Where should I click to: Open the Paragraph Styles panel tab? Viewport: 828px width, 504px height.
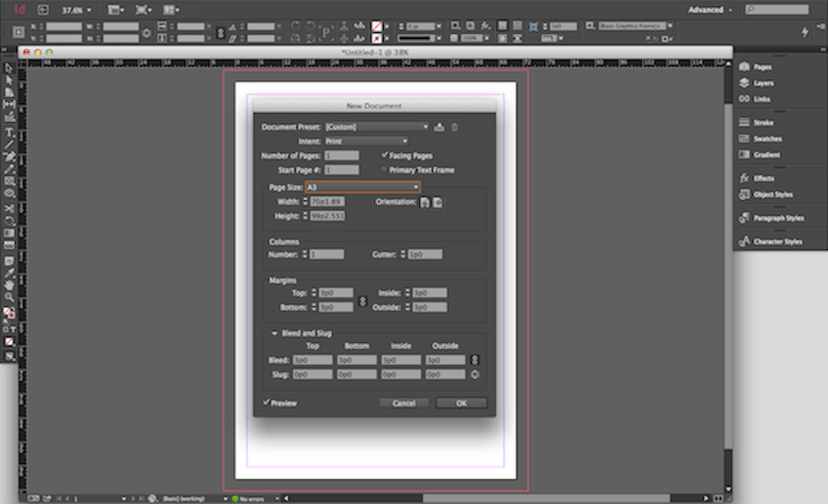778,218
